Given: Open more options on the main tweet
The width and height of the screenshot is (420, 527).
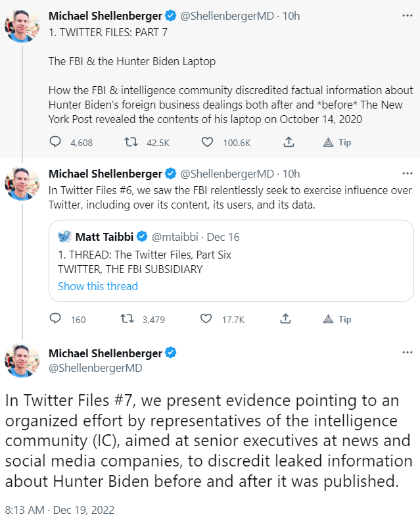Looking at the screenshot, I should tap(408, 353).
